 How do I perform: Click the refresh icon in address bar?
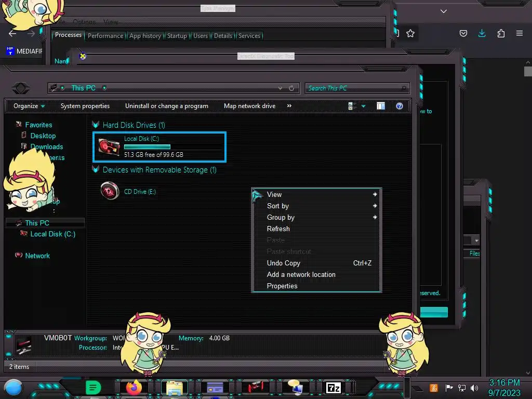[x=291, y=88]
